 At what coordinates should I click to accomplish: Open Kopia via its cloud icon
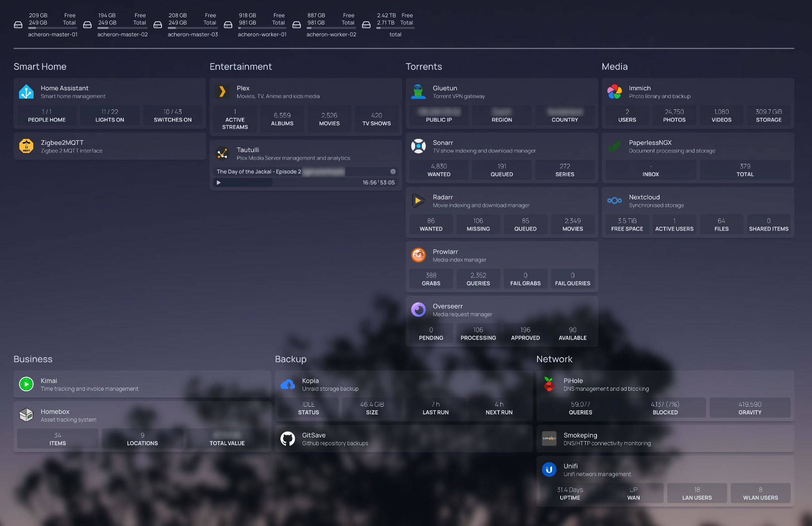click(x=288, y=384)
